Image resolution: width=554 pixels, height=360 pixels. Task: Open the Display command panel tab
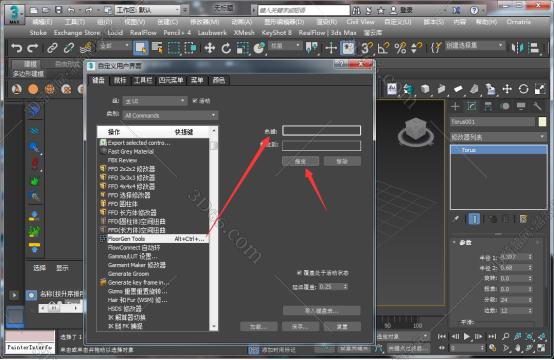(521, 106)
